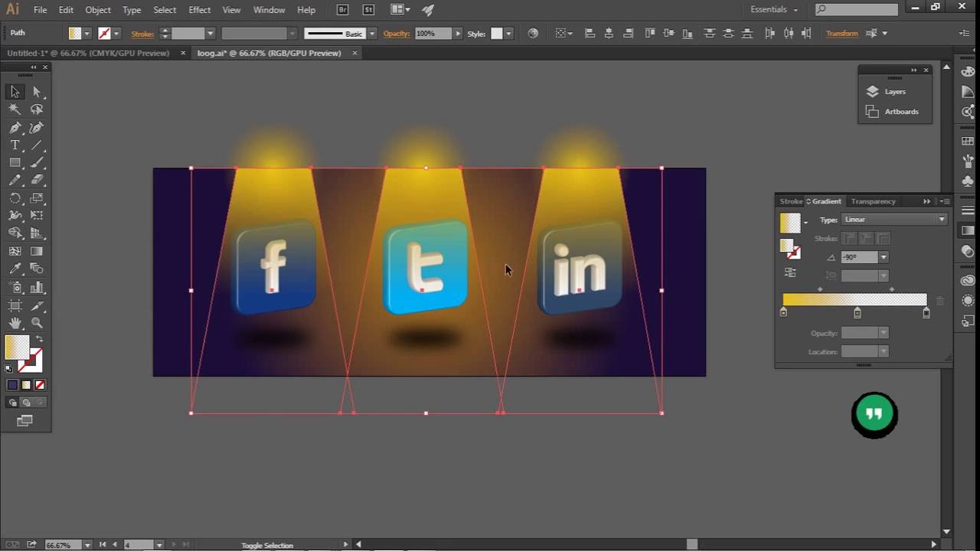Switch to the Untitled-1 document tab
Screen dimensions: 980x551
[88, 54]
